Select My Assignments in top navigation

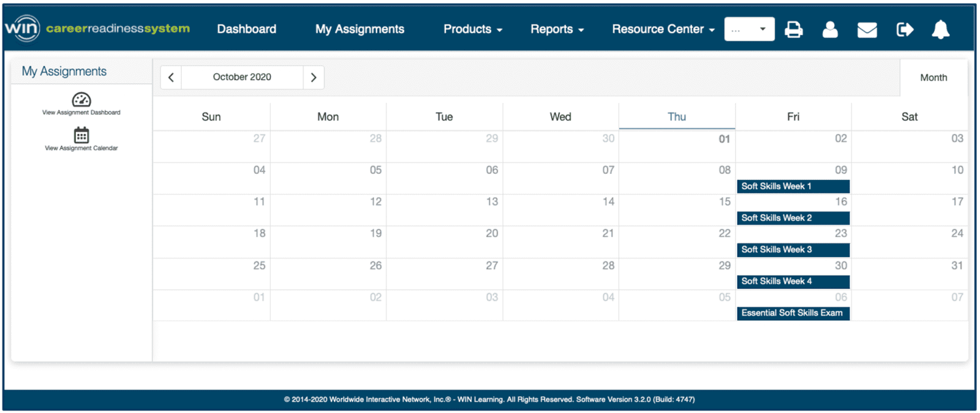[x=360, y=29]
